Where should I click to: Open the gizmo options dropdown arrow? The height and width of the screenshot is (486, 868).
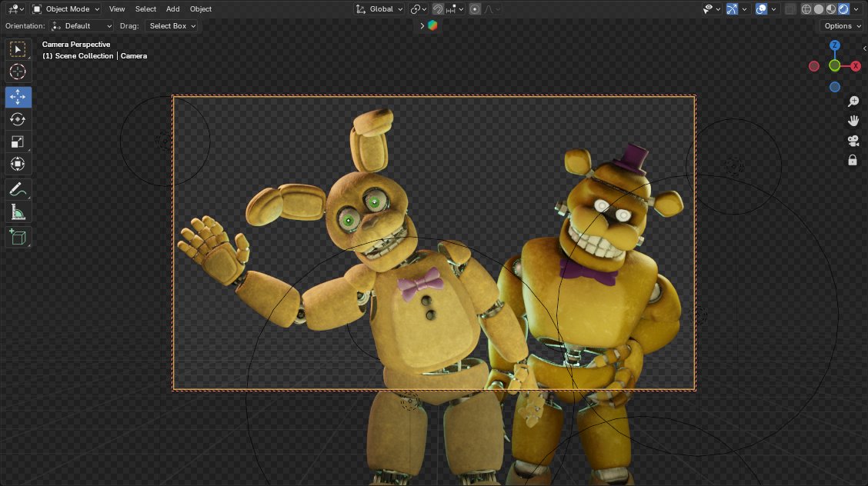click(744, 9)
